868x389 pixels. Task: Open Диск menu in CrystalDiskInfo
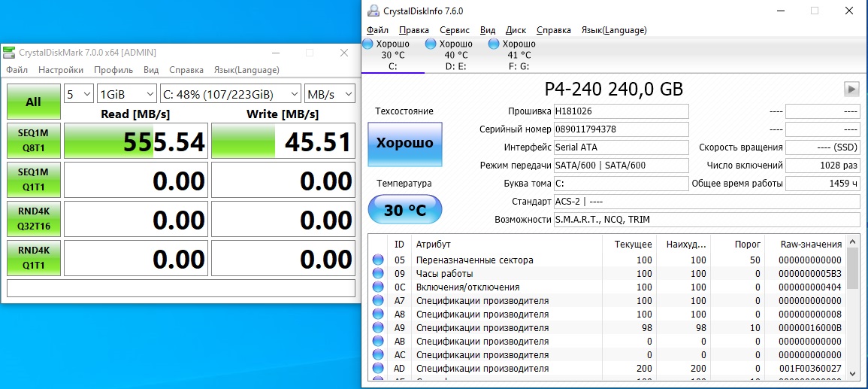(x=516, y=30)
